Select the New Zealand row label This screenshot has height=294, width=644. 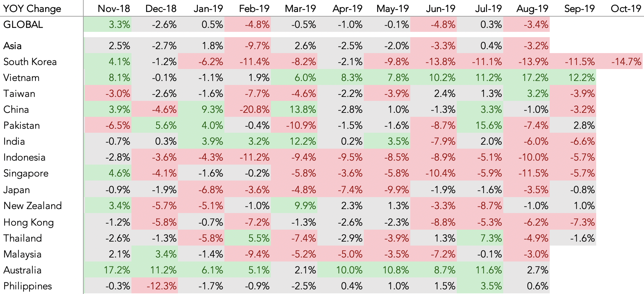point(33,206)
